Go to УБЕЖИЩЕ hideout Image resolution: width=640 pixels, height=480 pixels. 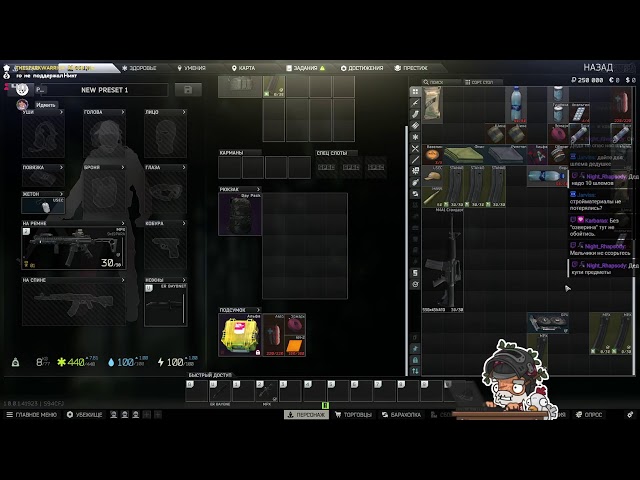84,415
